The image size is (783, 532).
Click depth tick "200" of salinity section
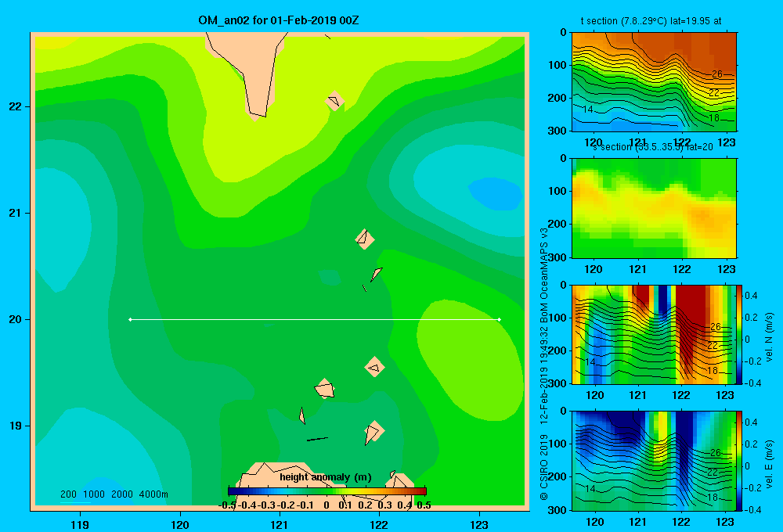pos(557,224)
